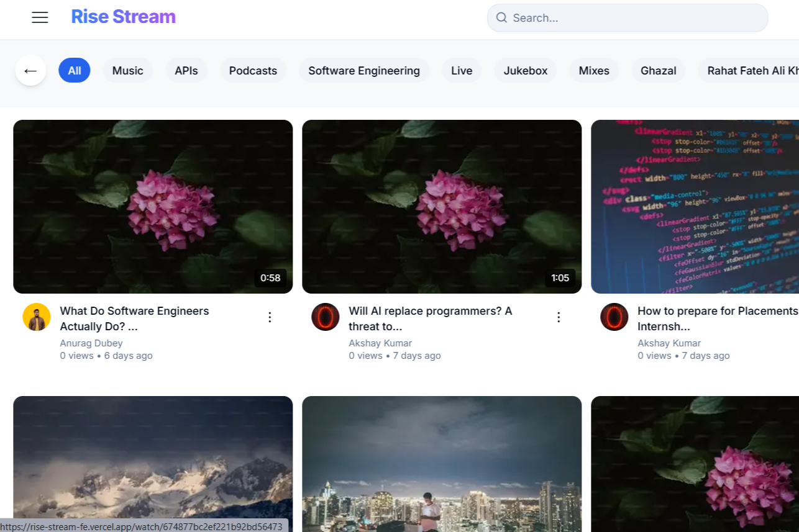Click Akshay Kumar under 'How to prepare for Placements'
799x532 pixels.
(x=669, y=343)
